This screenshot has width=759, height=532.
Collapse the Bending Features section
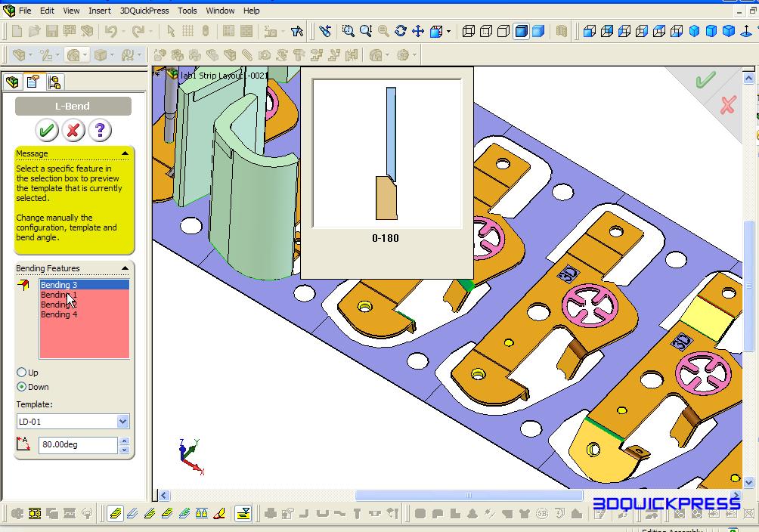coord(125,268)
